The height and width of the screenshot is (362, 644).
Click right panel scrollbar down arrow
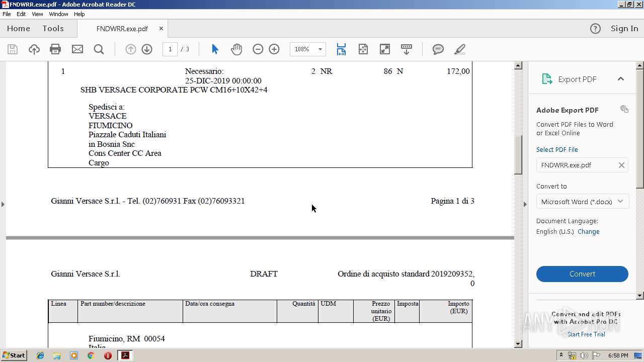[640, 296]
